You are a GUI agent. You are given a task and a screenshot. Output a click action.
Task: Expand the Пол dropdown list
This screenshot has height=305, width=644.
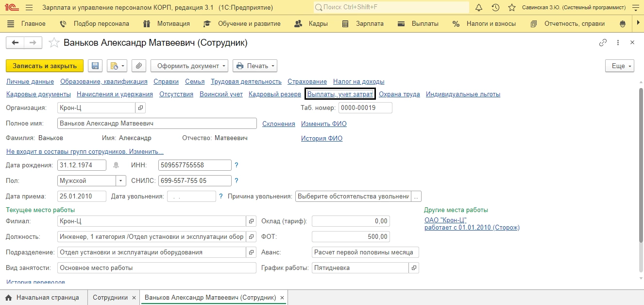121,180
